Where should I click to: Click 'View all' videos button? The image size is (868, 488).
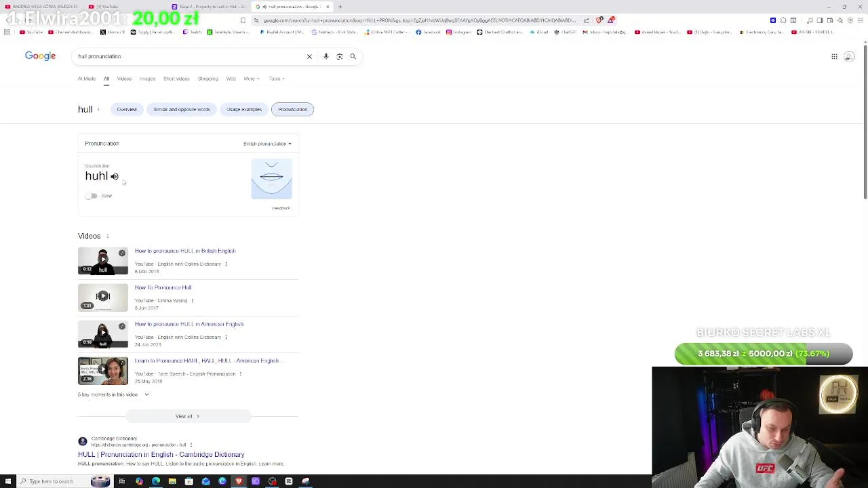point(188,416)
